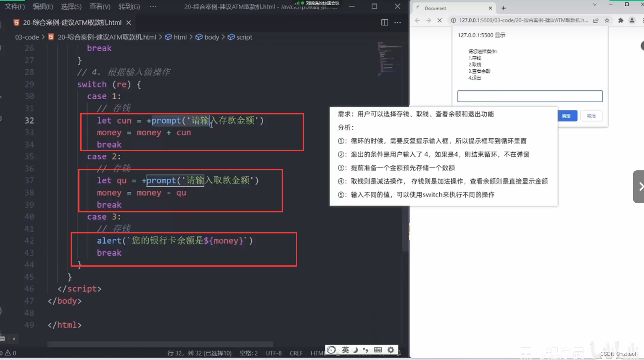Open the soft keyboard icon in IME bar
The image size is (644, 360).
378,349
